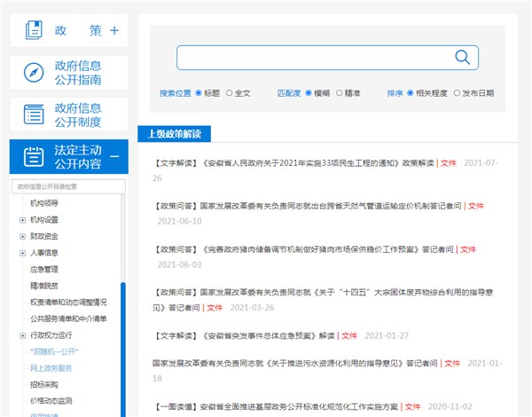Sort by 相关程度 radio button
The height and width of the screenshot is (417, 532).
pos(411,93)
